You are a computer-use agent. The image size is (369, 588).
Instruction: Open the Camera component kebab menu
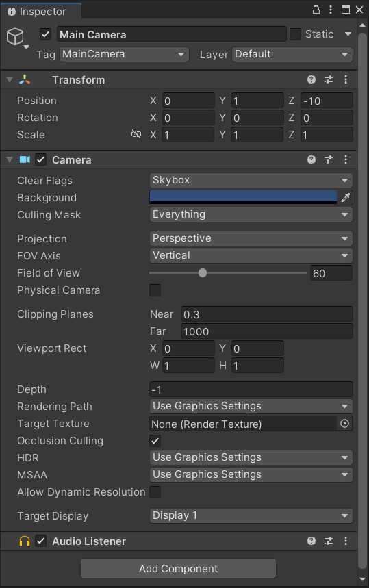point(345,159)
